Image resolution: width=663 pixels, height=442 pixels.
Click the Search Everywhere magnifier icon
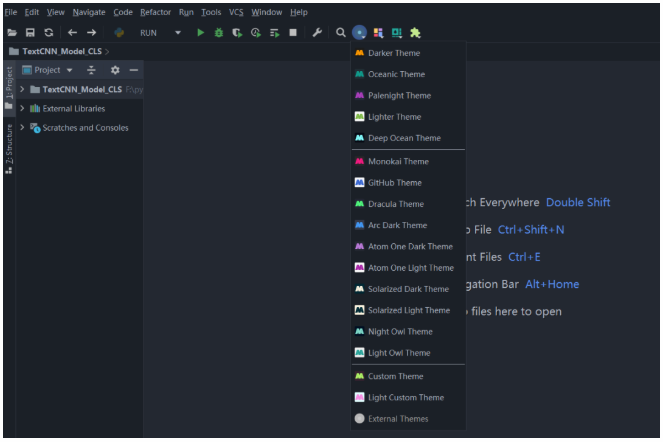pyautogui.click(x=340, y=33)
